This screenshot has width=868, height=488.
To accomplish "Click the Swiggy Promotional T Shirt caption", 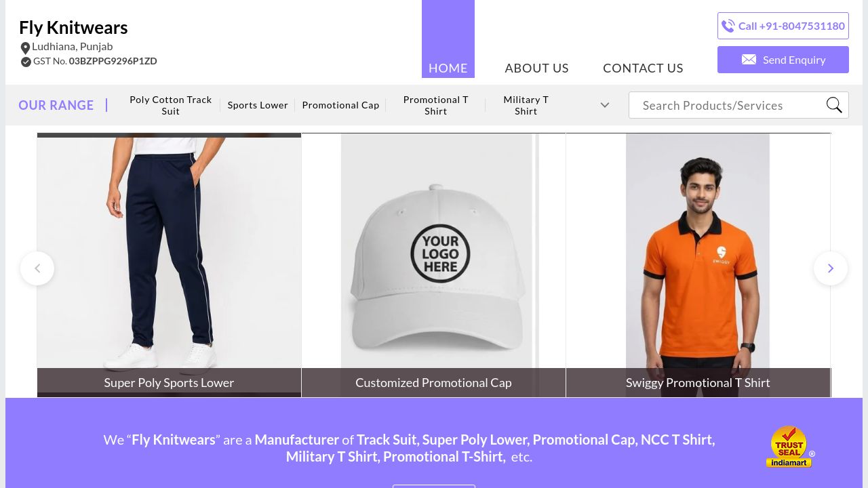I will point(698,382).
